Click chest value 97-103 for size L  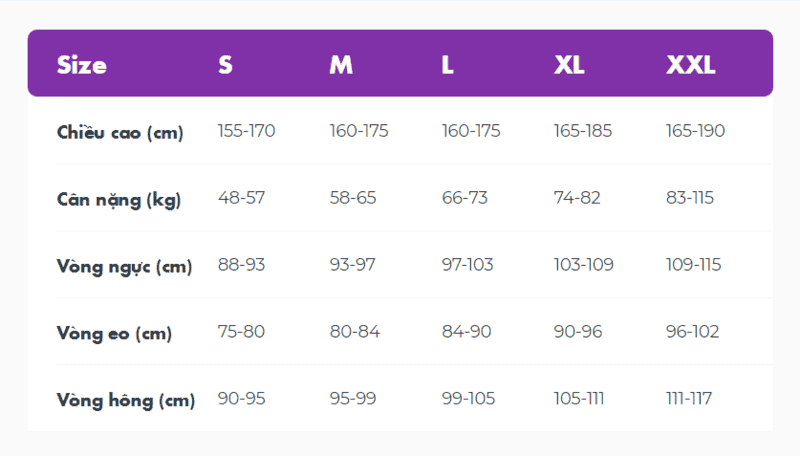pyautogui.click(x=468, y=265)
